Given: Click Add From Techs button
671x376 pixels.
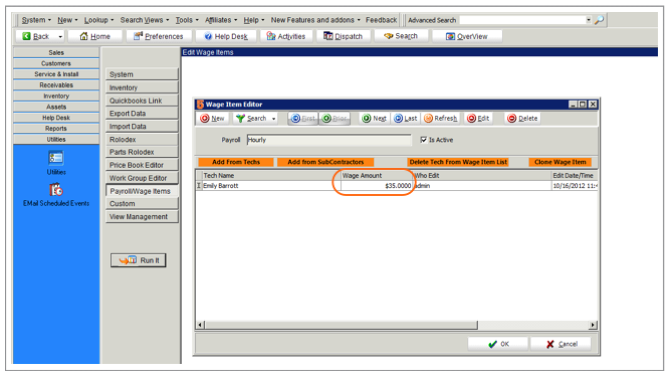Looking at the screenshot, I should click(x=236, y=162).
